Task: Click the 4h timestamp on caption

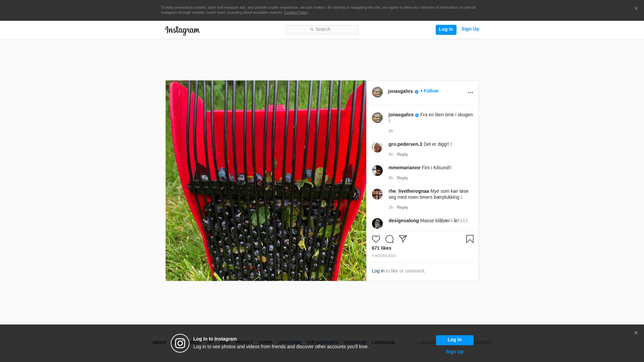Action: tap(391, 131)
